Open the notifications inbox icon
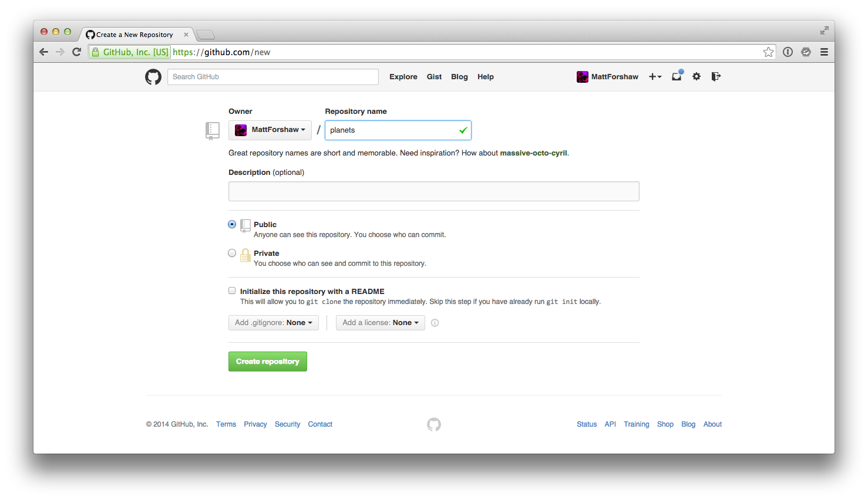This screenshot has height=500, width=868. pyautogui.click(x=677, y=76)
